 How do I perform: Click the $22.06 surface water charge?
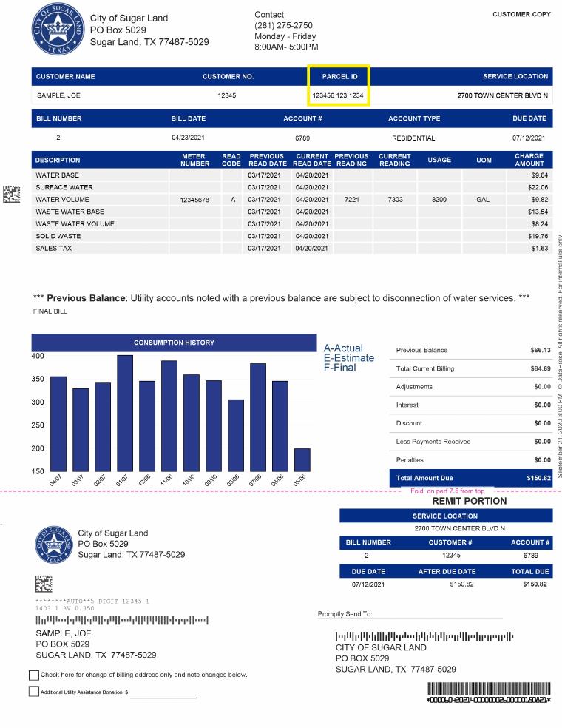tap(538, 187)
